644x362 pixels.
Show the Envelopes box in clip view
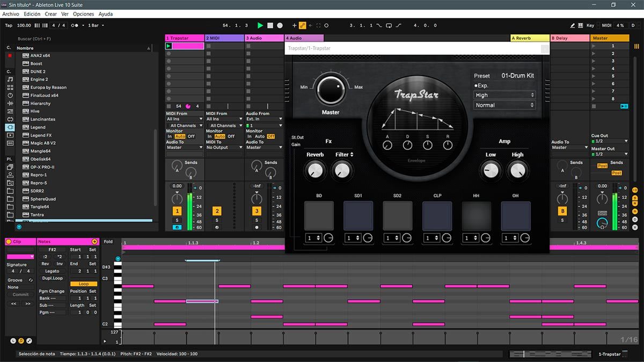[29, 341]
